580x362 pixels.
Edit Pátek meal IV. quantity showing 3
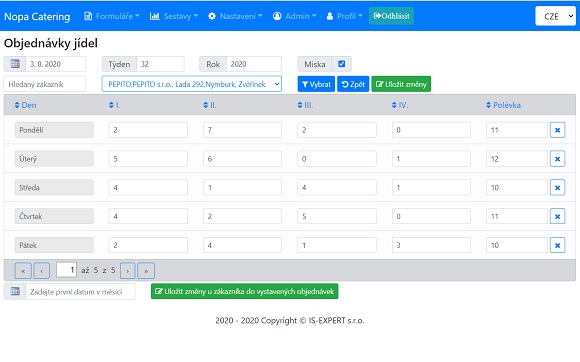(x=431, y=245)
